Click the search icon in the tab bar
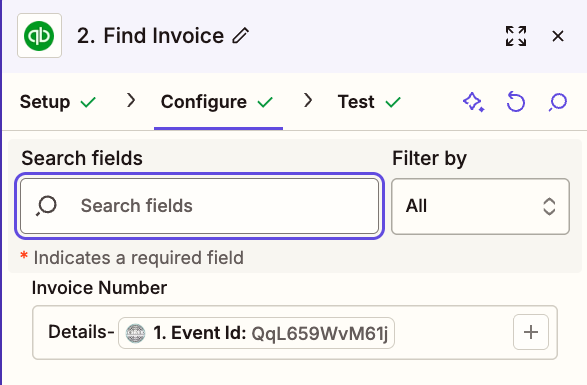Image resolution: width=587 pixels, height=385 pixels. coord(557,102)
